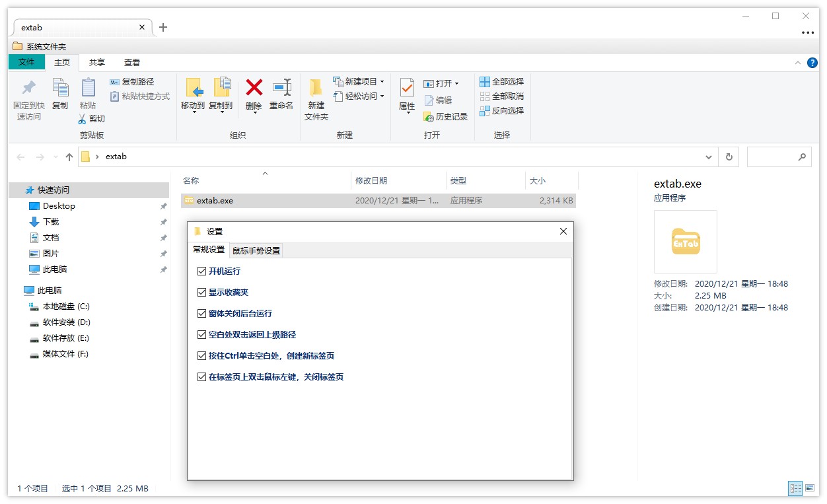The width and height of the screenshot is (827, 504).
Task: Select 快速访问 in navigation pane
Action: [89, 190]
